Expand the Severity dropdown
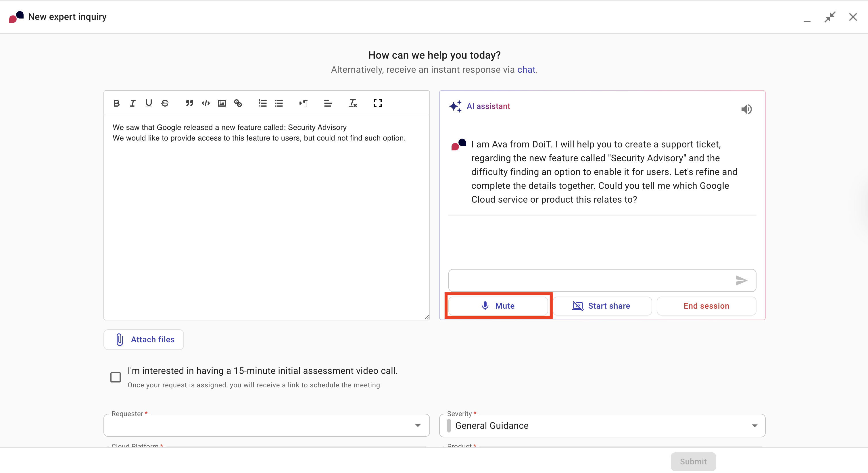Screen dimensions: 868x473 click(x=754, y=426)
